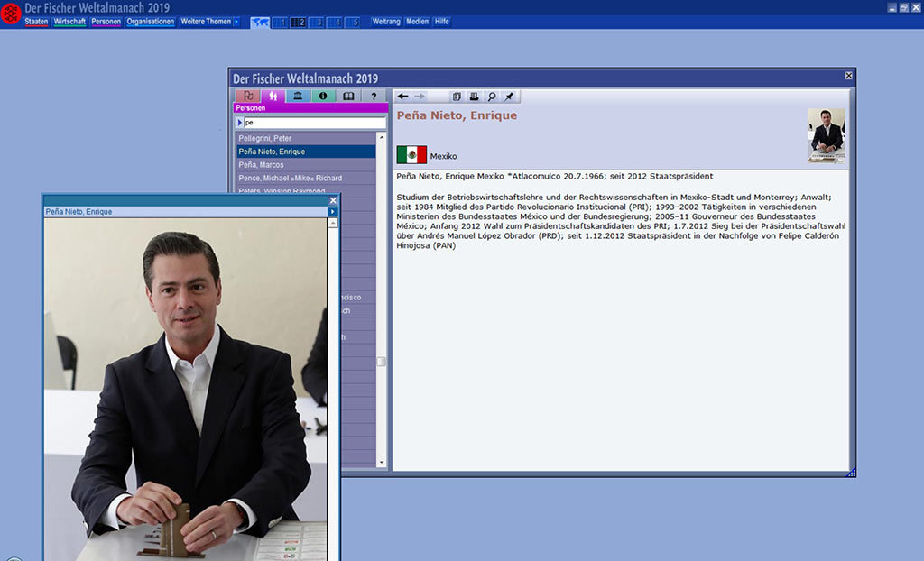The width and height of the screenshot is (924, 561).
Task: Open the Weltrang menu
Action: [x=386, y=22]
